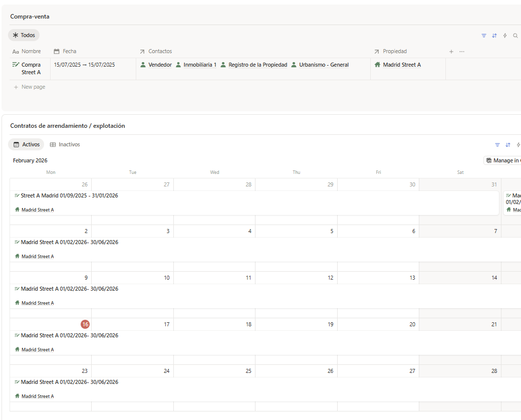Open the Contactos column header menu
Viewport: 521px width, 420px height.
click(x=160, y=52)
